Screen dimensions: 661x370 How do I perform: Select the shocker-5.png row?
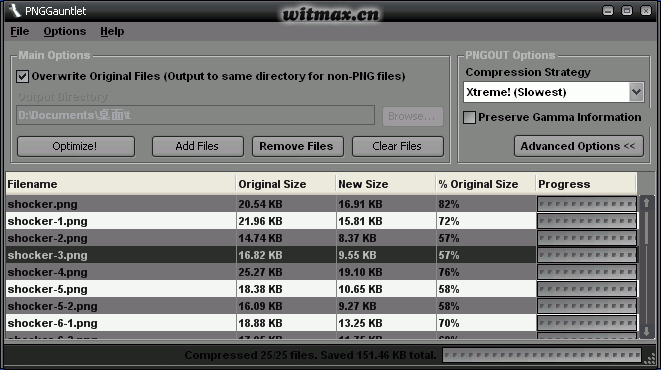[322, 289]
